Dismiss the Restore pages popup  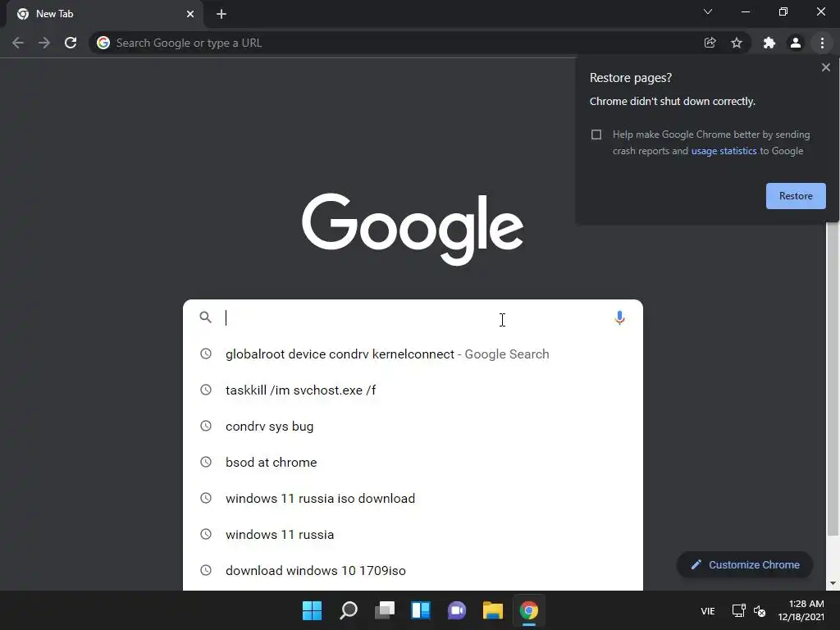click(x=825, y=67)
